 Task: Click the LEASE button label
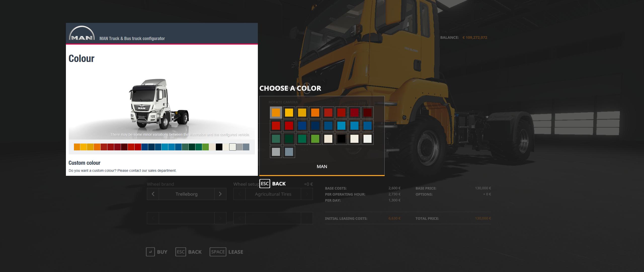(235, 252)
